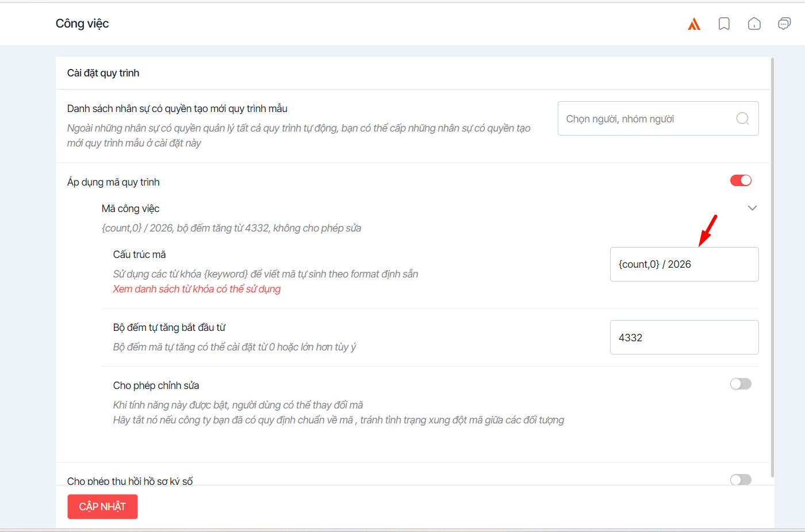Screen dimensions: 805x532
Task: Focus the 'Cấu trúc mã' input field
Action: click(684, 264)
